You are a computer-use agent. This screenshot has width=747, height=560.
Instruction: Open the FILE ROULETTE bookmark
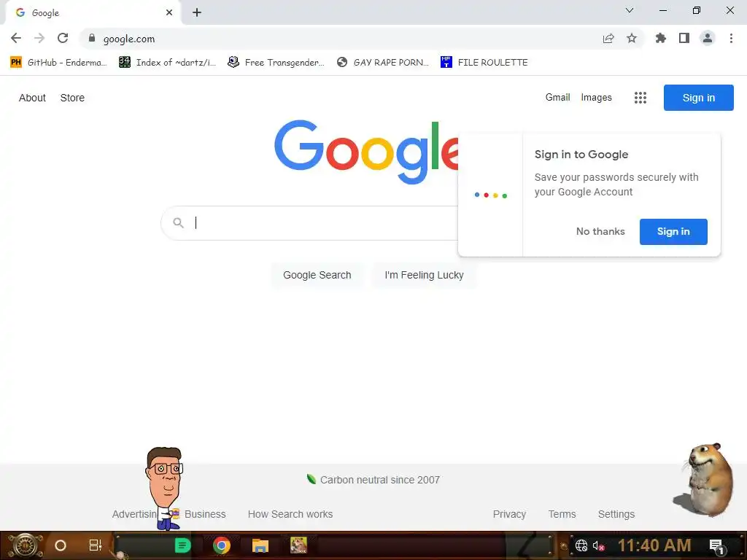pyautogui.click(x=484, y=63)
